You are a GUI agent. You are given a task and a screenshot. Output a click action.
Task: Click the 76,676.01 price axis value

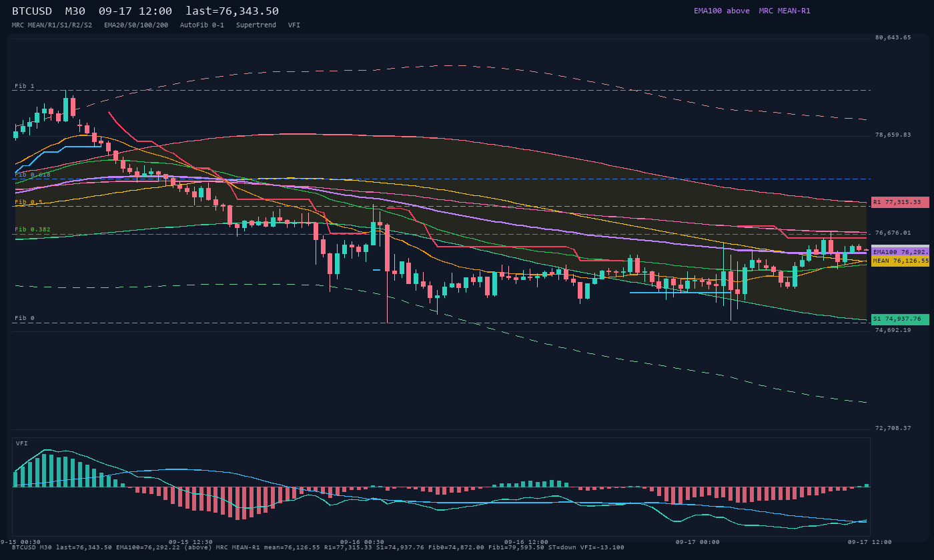tap(893, 233)
